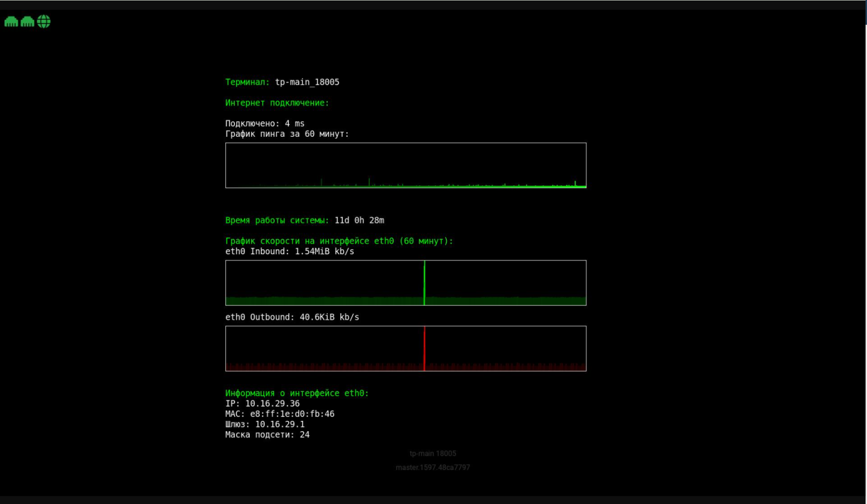The width and height of the screenshot is (867, 504).
Task: Click the 'Маска подсети: 24' line
Action: [x=267, y=434]
